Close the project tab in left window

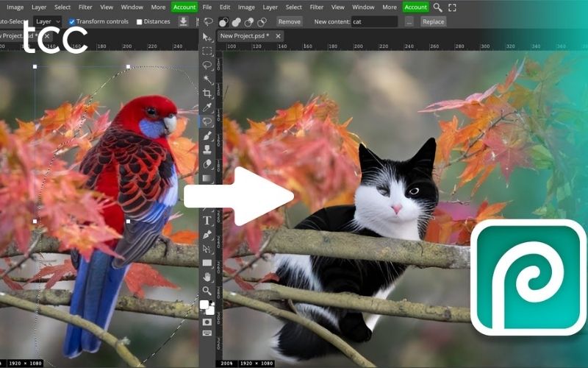[x=47, y=36]
